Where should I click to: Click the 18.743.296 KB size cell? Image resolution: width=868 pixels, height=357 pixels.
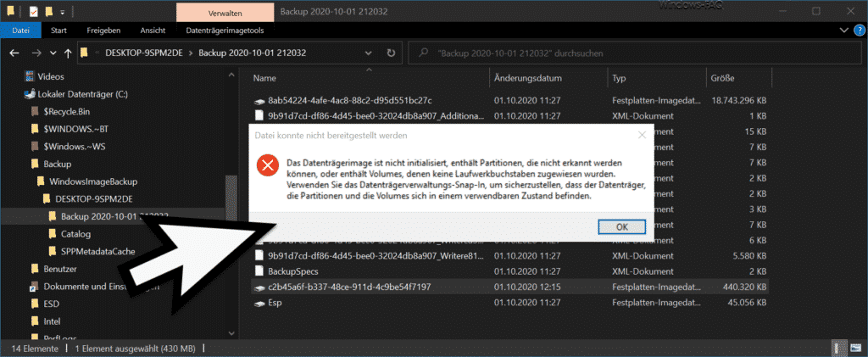[x=739, y=101]
